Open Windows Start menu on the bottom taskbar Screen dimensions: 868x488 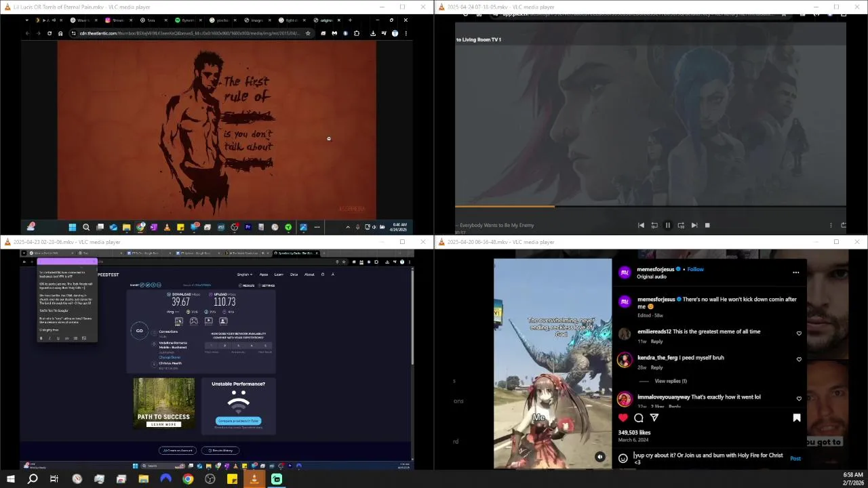(10, 479)
